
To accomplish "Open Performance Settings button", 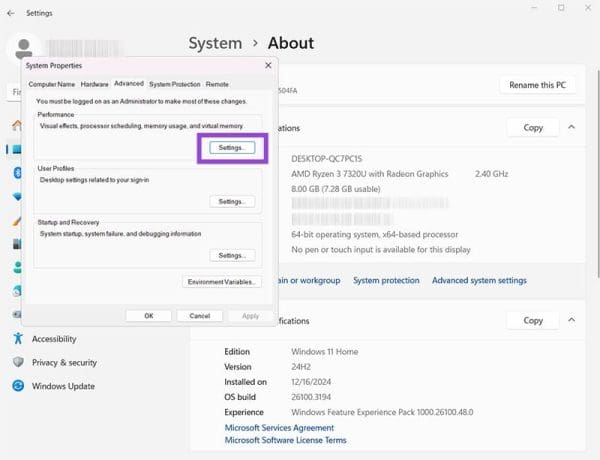I will coord(232,147).
